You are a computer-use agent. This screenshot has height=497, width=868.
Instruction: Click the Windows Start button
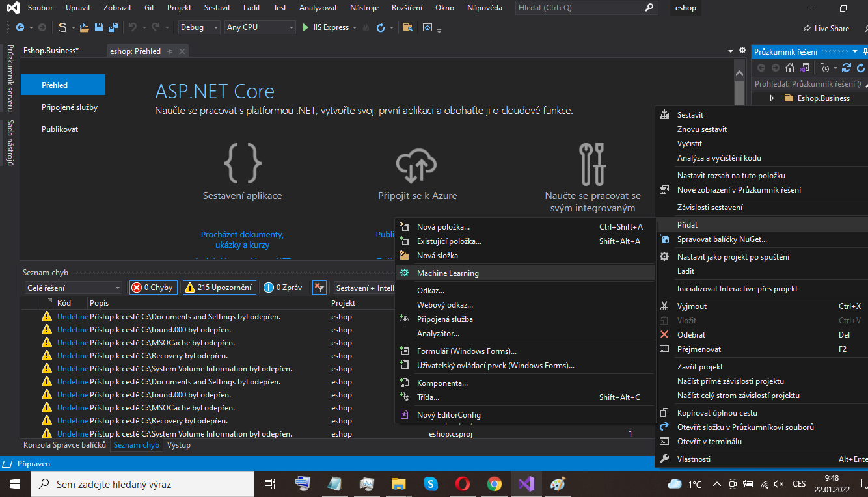pos(15,484)
